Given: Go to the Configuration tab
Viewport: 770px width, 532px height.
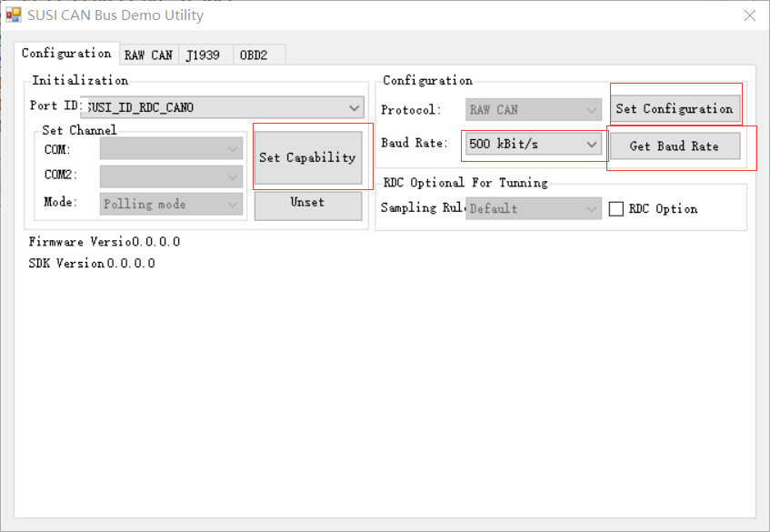Looking at the screenshot, I should [x=66, y=53].
